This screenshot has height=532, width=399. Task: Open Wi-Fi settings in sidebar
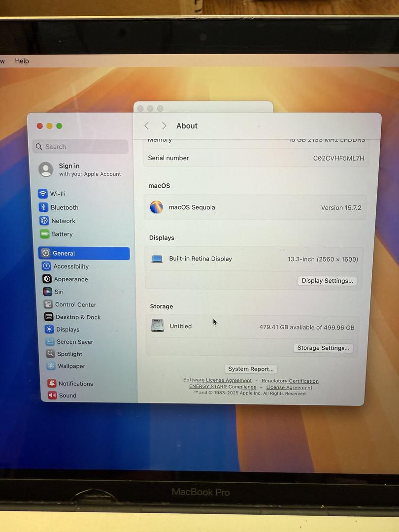tap(57, 194)
